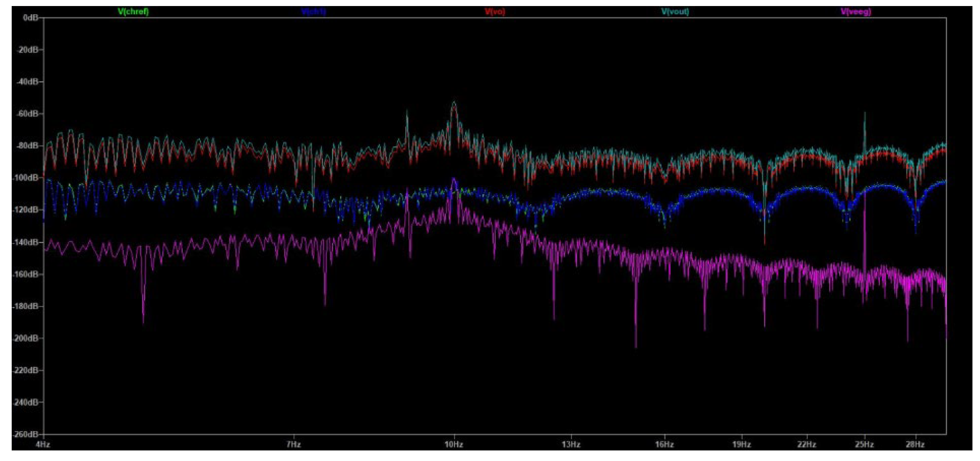Click the red V(vo) trace label
980x461 pixels.
(x=495, y=11)
